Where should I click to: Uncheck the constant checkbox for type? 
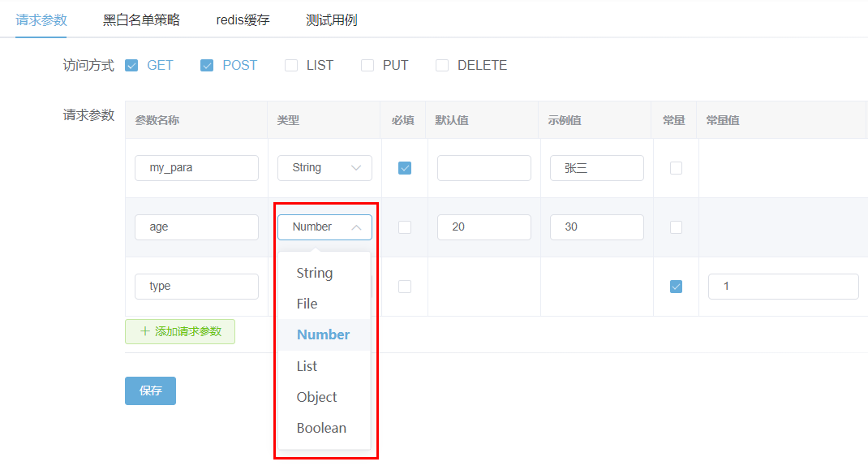676,287
